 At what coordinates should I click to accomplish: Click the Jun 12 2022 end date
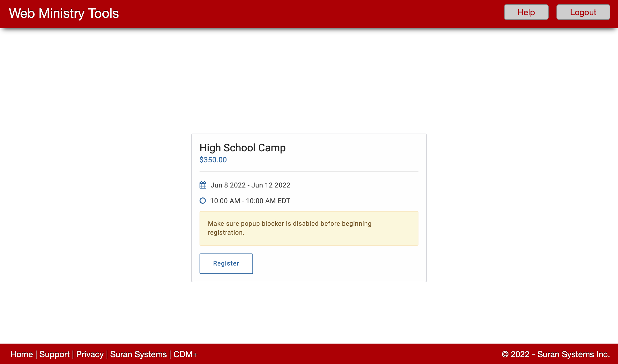click(x=271, y=185)
